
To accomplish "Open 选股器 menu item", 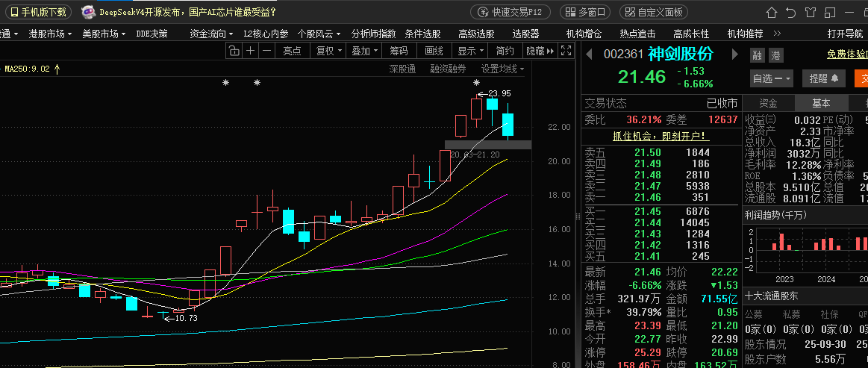I will tap(526, 34).
